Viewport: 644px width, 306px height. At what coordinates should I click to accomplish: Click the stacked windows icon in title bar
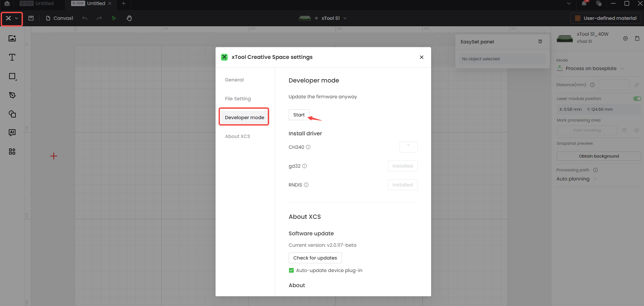pyautogui.click(x=599, y=3)
